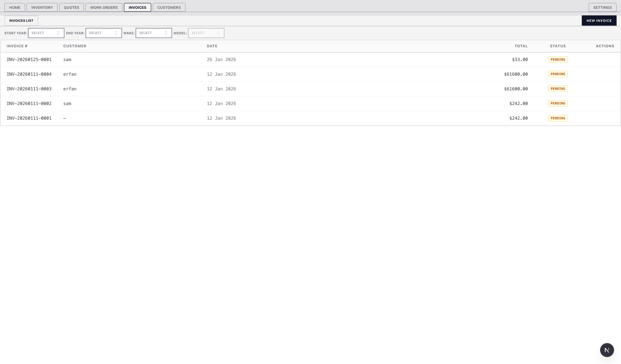Open the SETTINGS page
This screenshot has height=364, width=621.
(x=602, y=7)
